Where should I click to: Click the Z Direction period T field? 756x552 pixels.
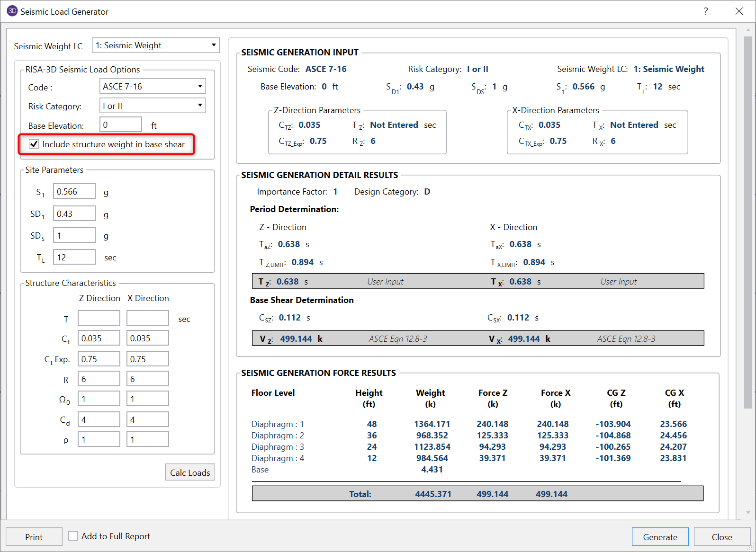(99, 318)
